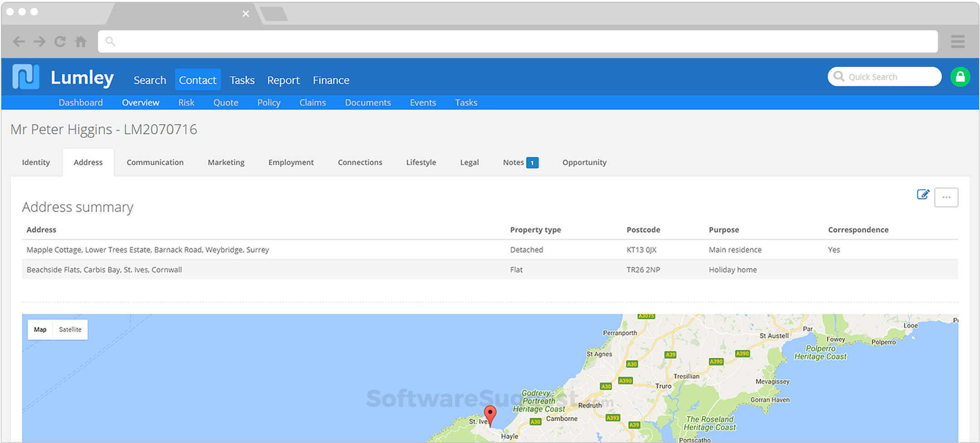This screenshot has width=980, height=443.
Task: Click the home icon in the browser toolbar
Action: [x=81, y=41]
